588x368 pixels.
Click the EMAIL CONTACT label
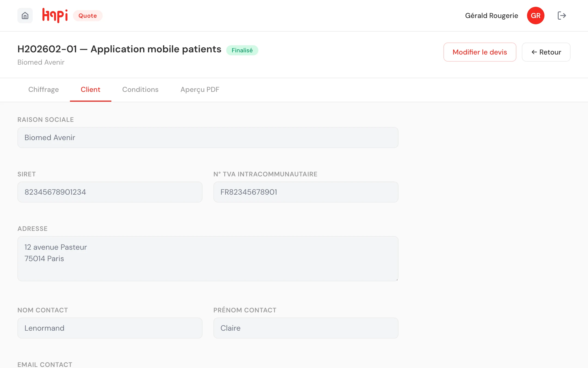[x=45, y=364]
